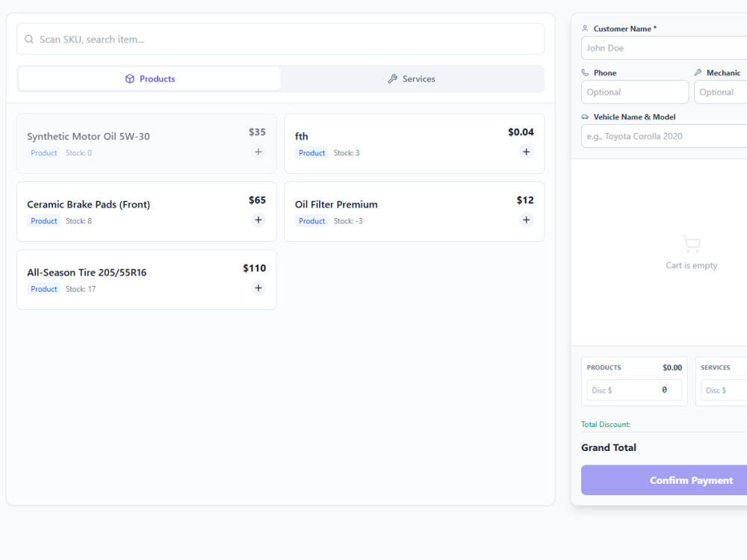Click the Product tag on All-Season Tire
Screen dimensions: 747x560
click(44, 289)
